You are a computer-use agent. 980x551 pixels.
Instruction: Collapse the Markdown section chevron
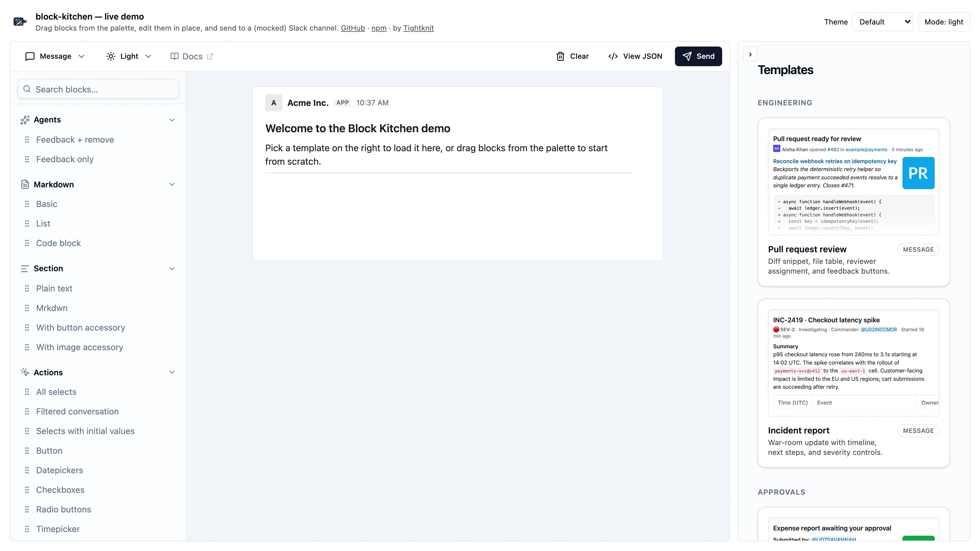click(x=172, y=184)
